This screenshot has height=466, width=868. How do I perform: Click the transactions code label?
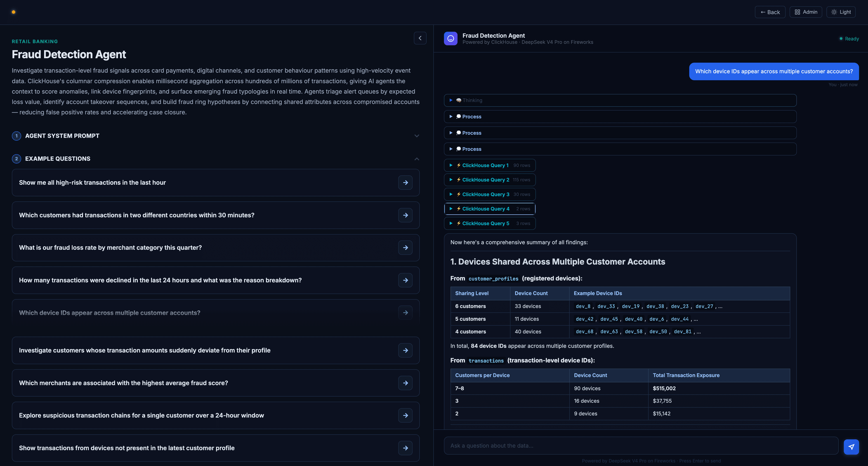(x=486, y=361)
